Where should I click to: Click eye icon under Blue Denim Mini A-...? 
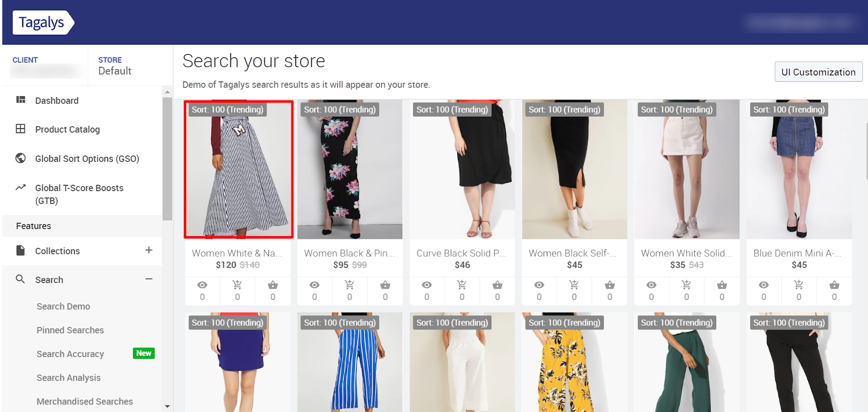coord(764,285)
